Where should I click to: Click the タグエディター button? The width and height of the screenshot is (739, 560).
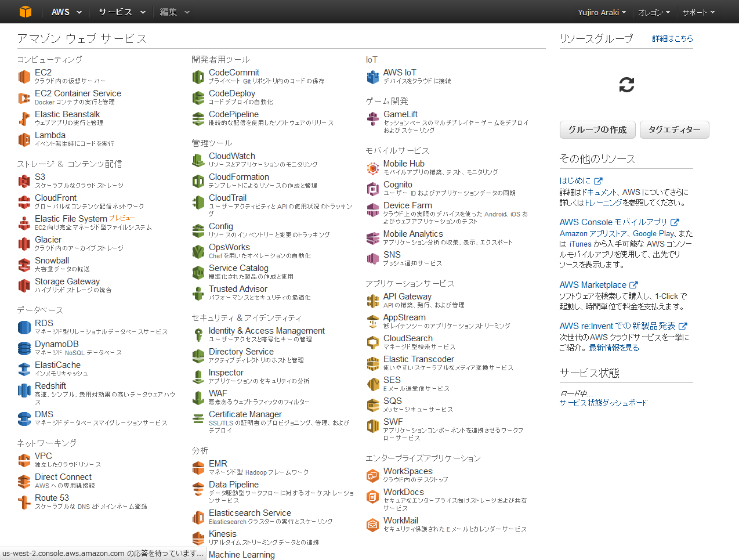(675, 130)
